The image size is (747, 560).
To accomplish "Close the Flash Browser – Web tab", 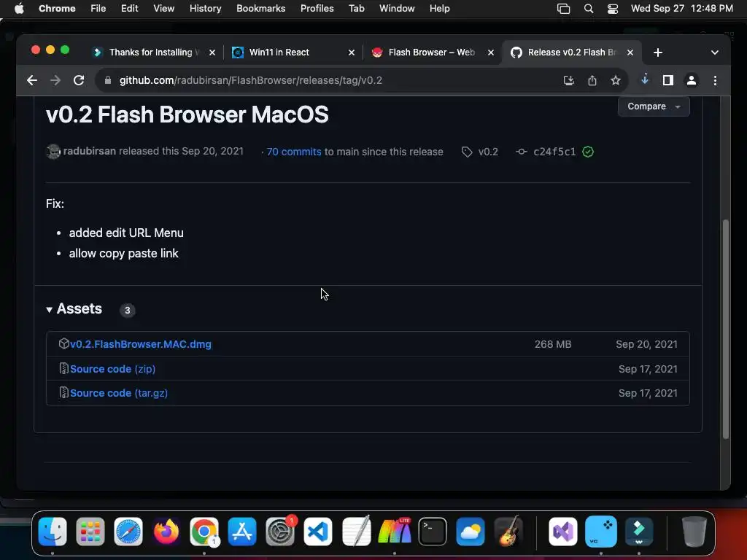I will 491,52.
